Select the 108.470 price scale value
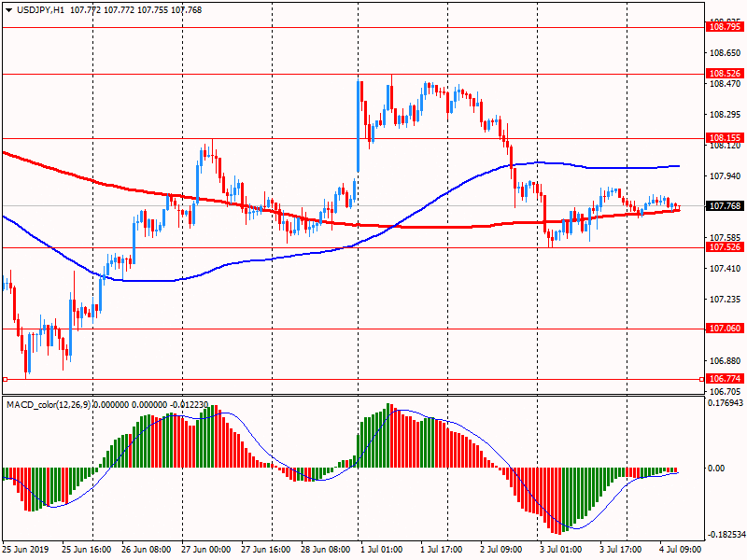This screenshot has height=560, width=747. (726, 84)
